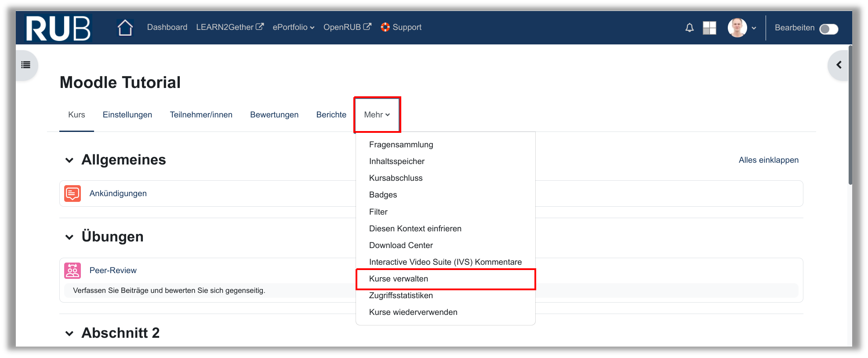Open the Support link

(401, 27)
